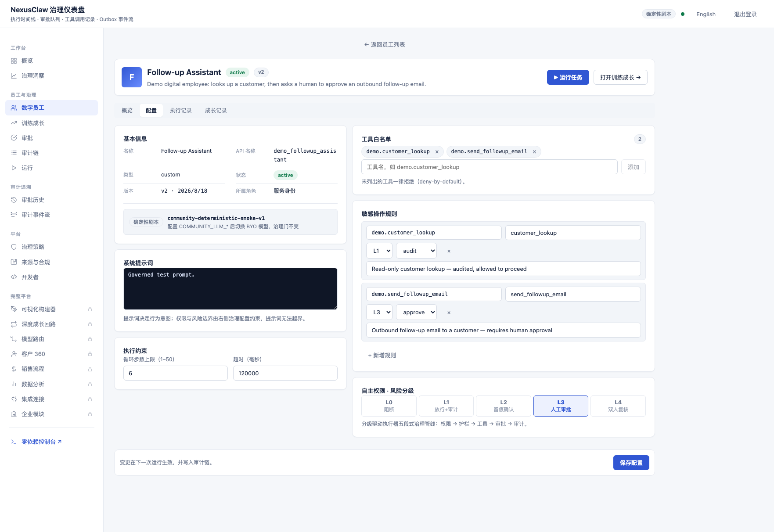
Task: Switch to the 执行记录 tab
Action: coord(181,111)
